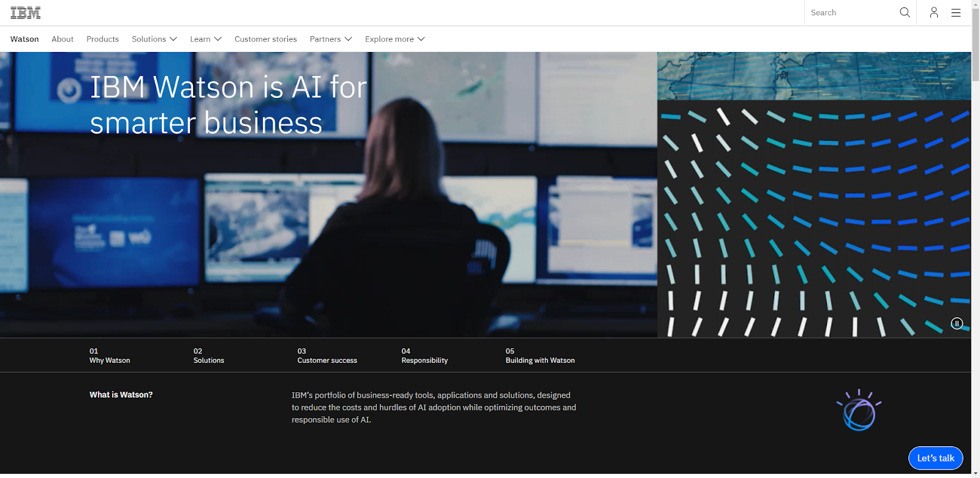Pause the hero video
The width and height of the screenshot is (980, 478).
point(957,323)
